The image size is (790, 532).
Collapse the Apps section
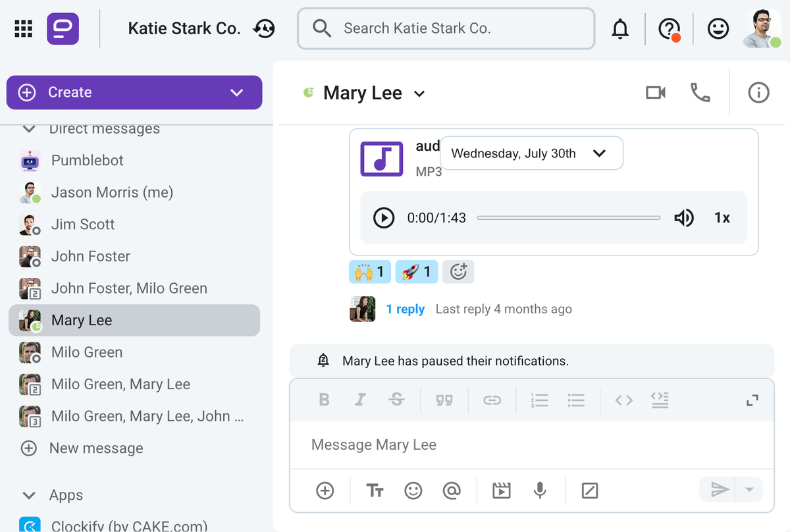point(29,495)
